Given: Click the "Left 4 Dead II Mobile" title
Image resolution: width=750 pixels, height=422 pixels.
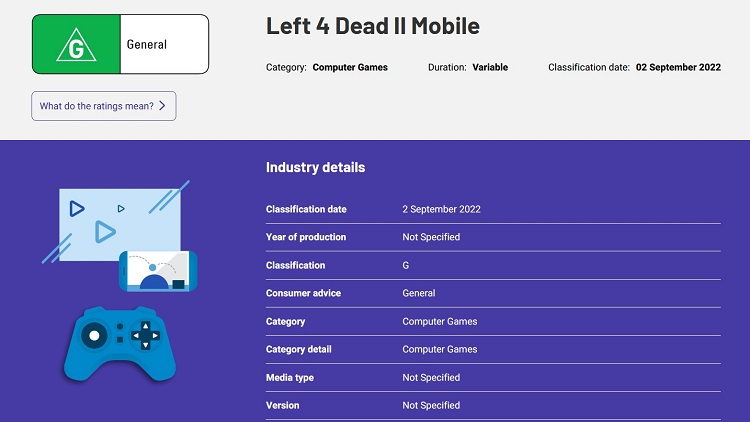Looking at the screenshot, I should (373, 26).
